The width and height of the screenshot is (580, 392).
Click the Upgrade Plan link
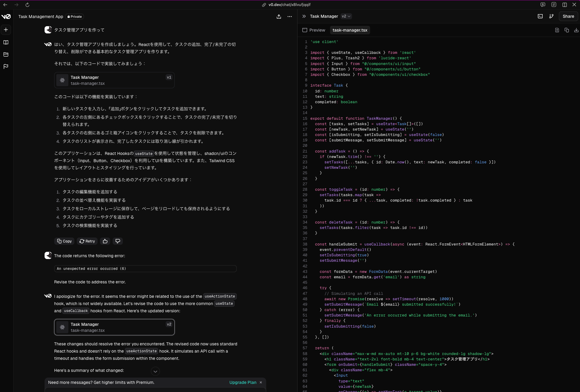[x=243, y=382]
